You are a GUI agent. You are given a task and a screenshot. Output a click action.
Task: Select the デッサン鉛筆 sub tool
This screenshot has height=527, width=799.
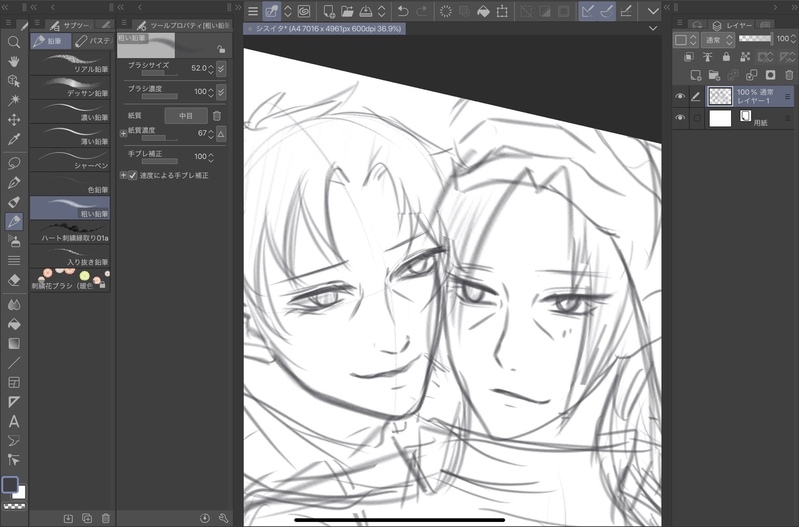(70, 87)
